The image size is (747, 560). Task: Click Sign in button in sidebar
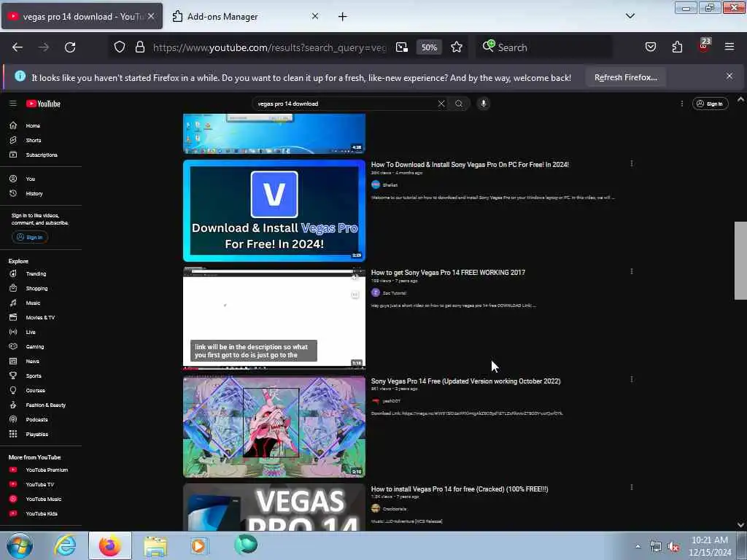(x=29, y=237)
